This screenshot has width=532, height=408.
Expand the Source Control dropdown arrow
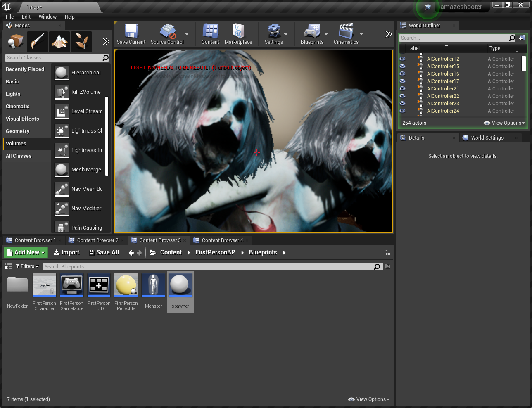pos(187,35)
